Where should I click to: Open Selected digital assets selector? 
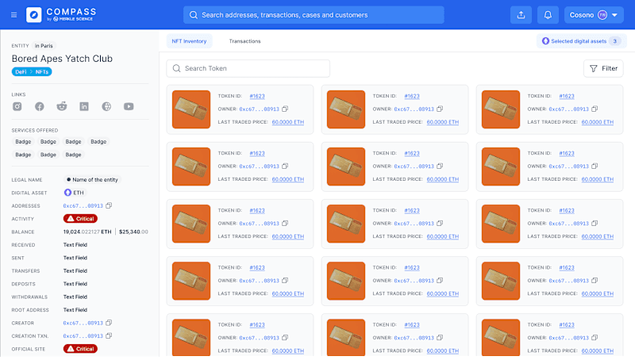[581, 41]
